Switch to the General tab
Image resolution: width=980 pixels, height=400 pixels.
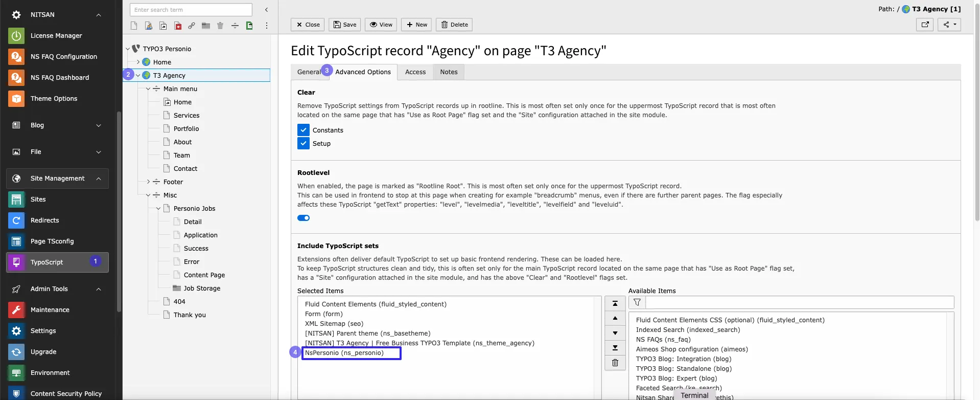(x=309, y=72)
